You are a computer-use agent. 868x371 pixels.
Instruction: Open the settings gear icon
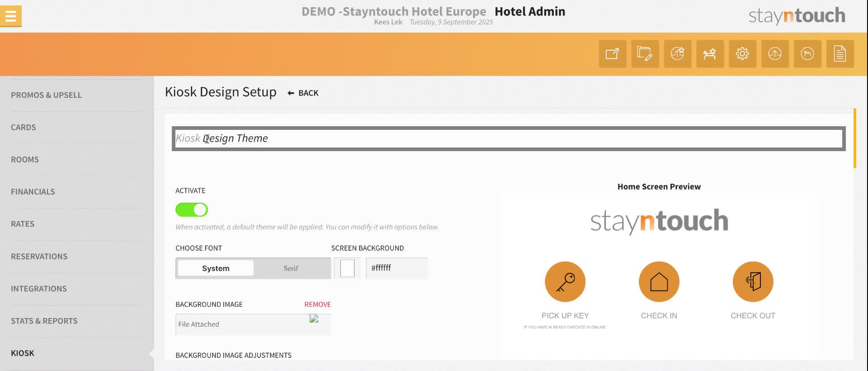click(743, 54)
